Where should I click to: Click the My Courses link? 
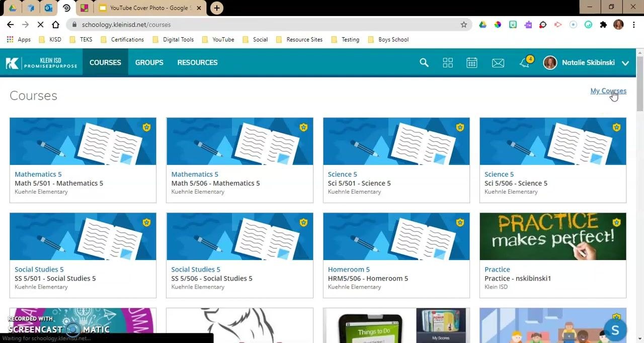coord(608,91)
